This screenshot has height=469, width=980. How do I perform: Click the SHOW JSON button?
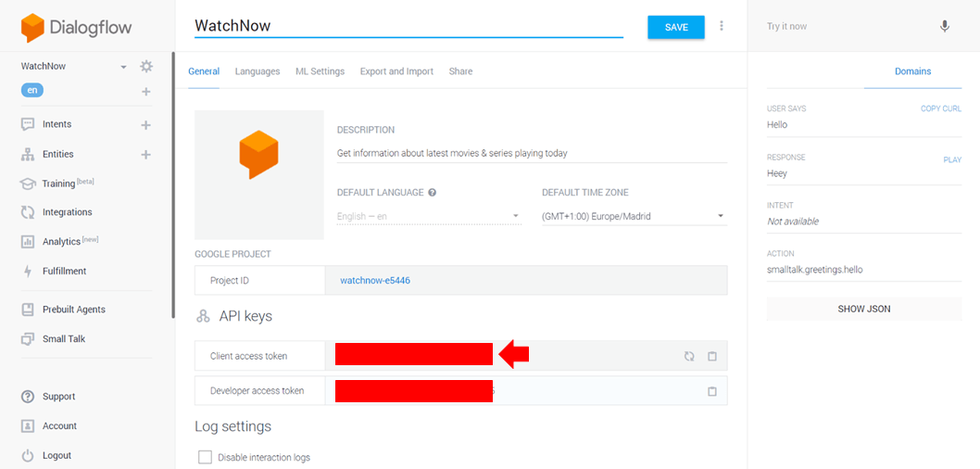coord(863,309)
